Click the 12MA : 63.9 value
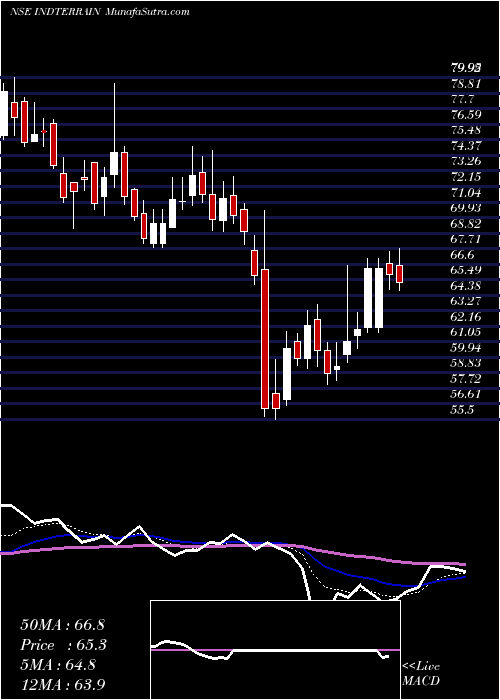Viewport: 500px width, 700px height. point(62,684)
